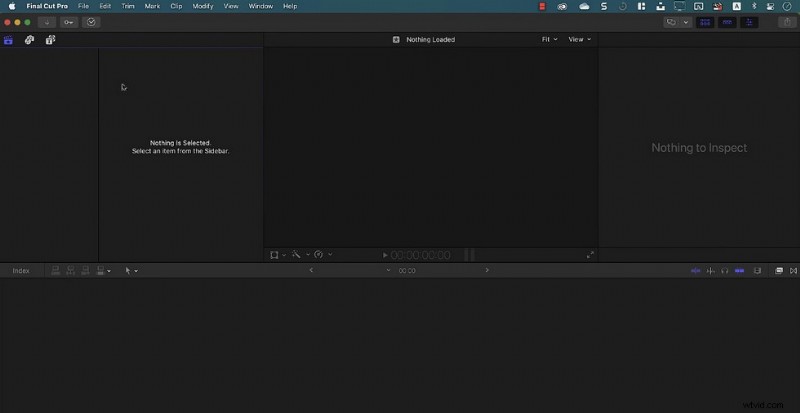
Task: Select the arrow Select tool in timeline
Action: (128, 271)
